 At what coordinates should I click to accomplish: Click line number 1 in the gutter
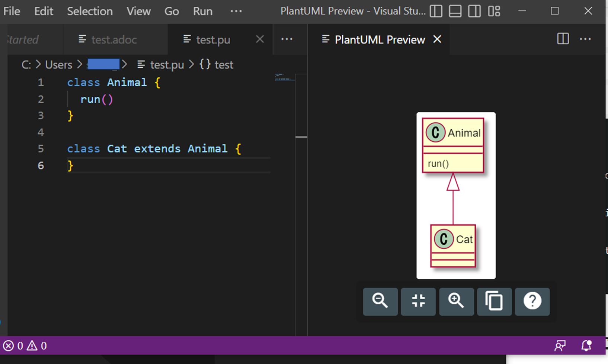pos(41,83)
